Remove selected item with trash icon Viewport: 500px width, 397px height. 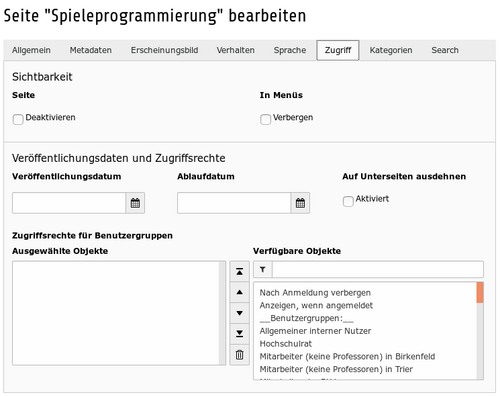click(239, 355)
